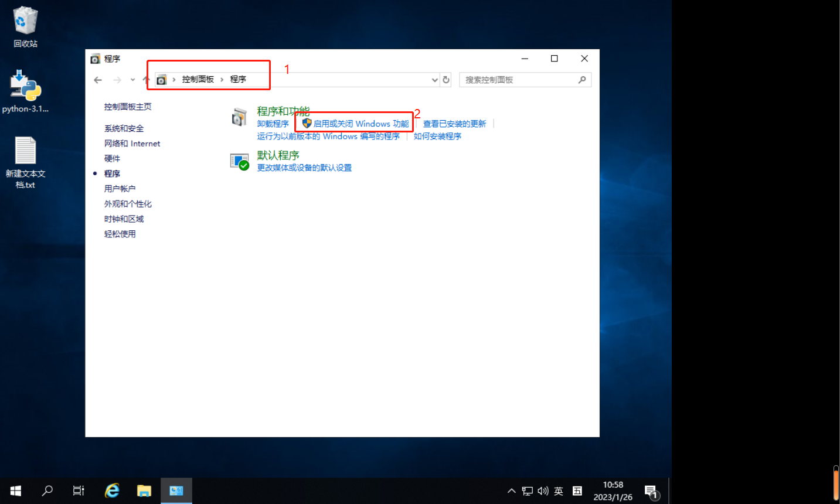840x504 pixels.
Task: Click 启用或关闭 Windows 功能
Action: (x=361, y=124)
